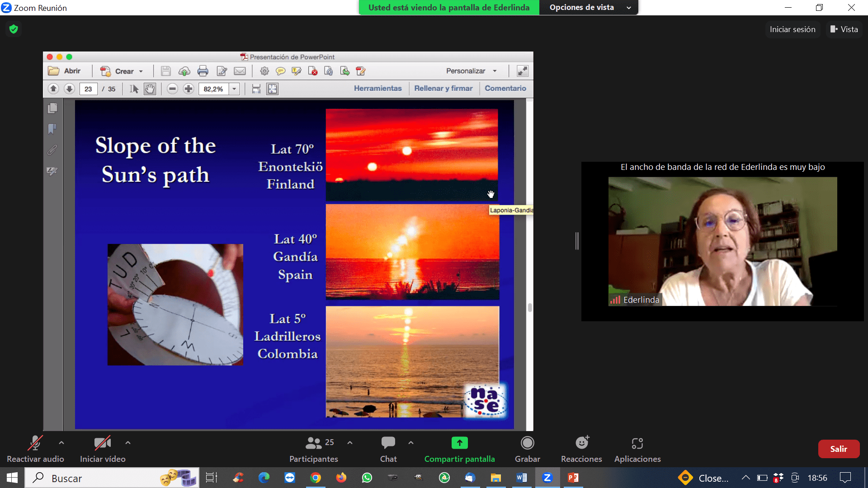Open the zoom level dropdown arrow
This screenshot has height=488, width=868.
234,89
